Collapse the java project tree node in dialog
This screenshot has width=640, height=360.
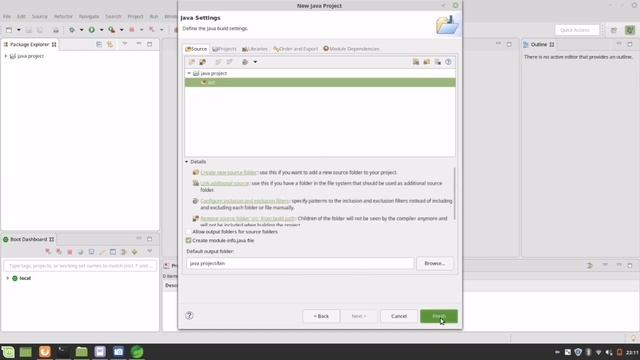[189, 73]
